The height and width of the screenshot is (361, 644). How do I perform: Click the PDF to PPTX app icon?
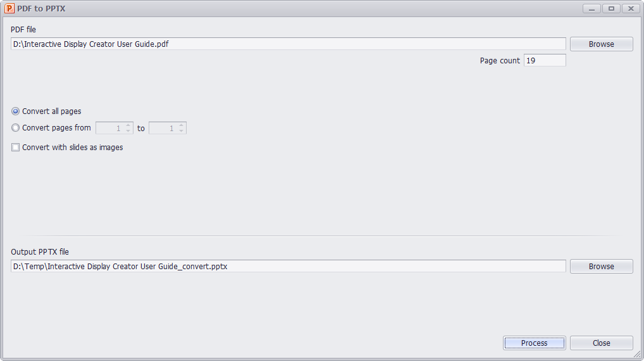pos(9,8)
